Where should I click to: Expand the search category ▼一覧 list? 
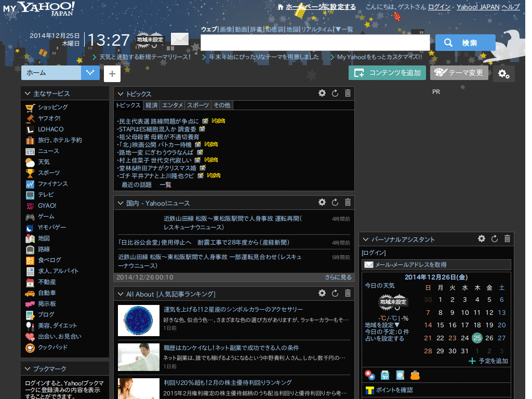(x=344, y=30)
